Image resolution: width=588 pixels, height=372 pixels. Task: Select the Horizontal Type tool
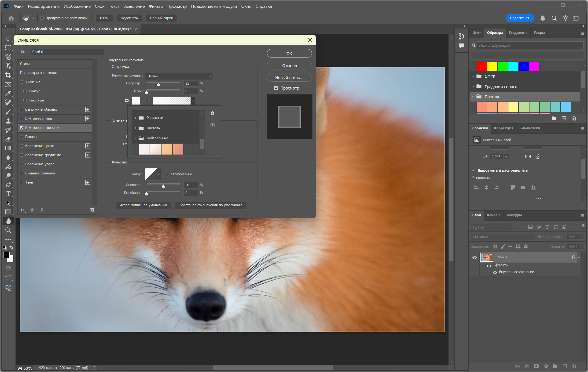8,194
